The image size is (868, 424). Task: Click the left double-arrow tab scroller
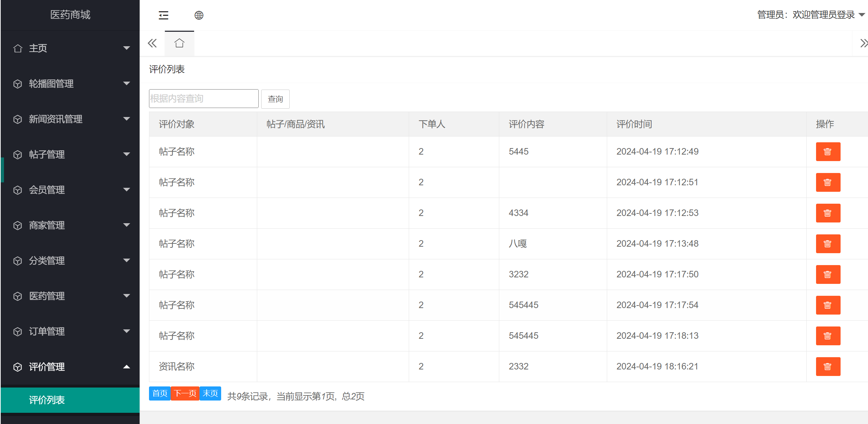pos(152,43)
